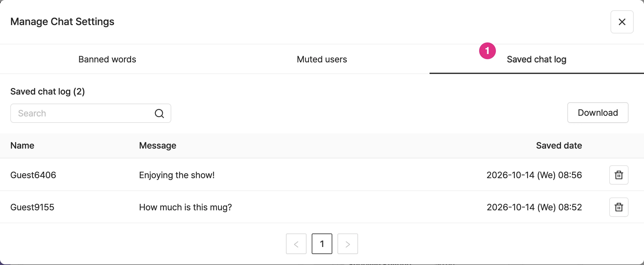Select the message "Enjoying the show!"
The image size is (644, 265).
(x=177, y=175)
